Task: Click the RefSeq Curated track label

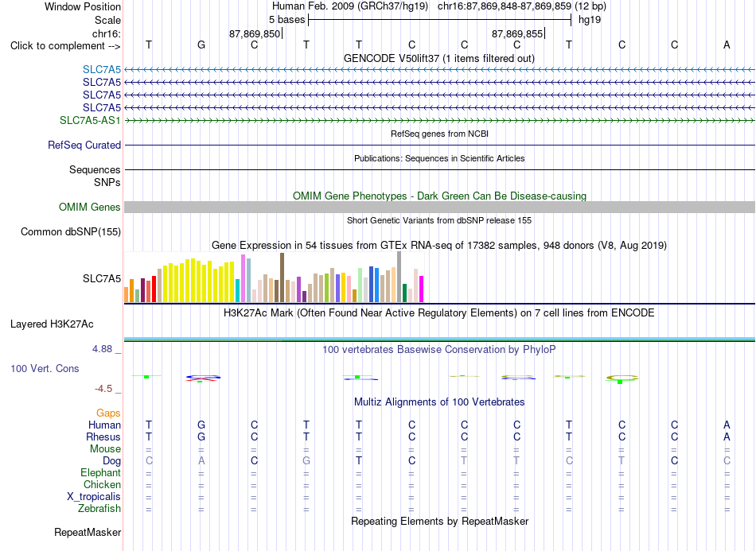Action: click(x=84, y=145)
